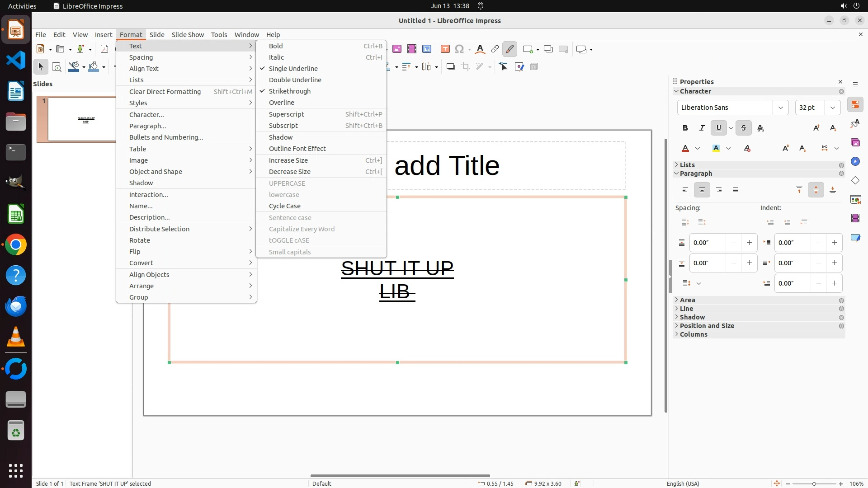Open the font name dropdown
This screenshot has width=868, height=488.
click(780, 108)
